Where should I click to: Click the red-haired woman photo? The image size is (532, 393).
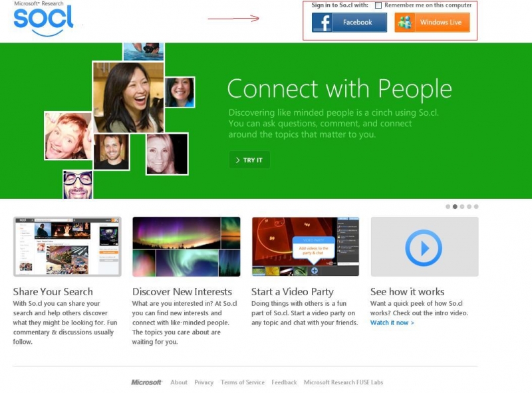68,136
